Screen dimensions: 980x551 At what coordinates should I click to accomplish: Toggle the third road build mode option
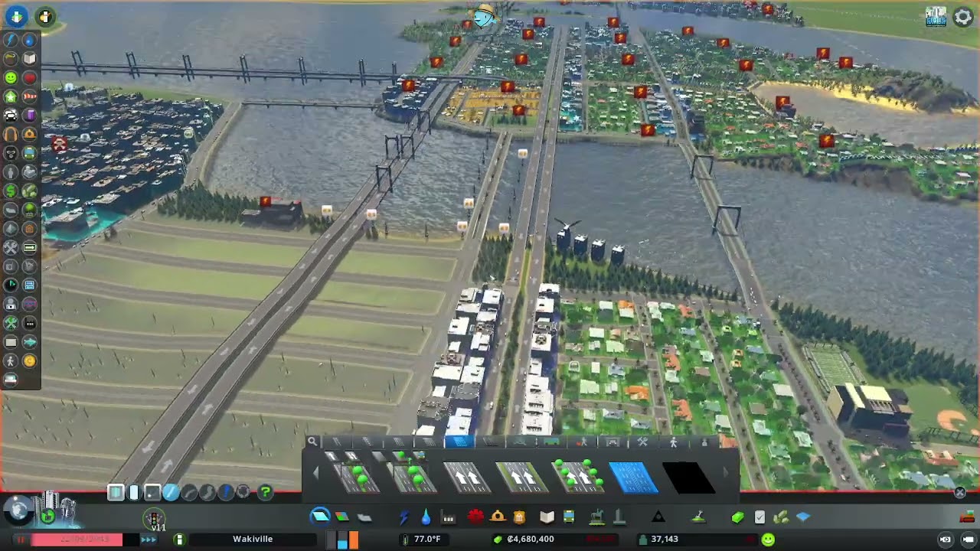pos(152,492)
